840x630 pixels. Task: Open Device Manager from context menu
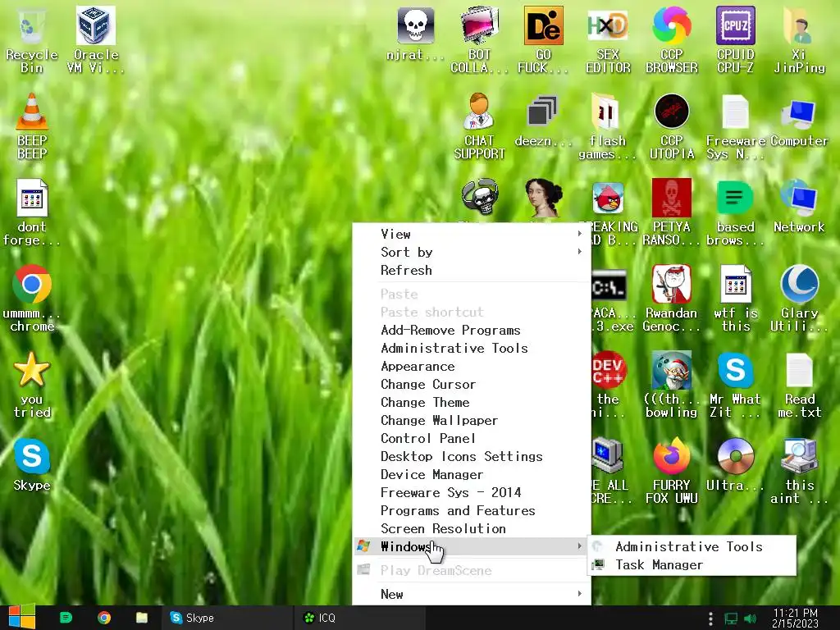tap(472, 475)
